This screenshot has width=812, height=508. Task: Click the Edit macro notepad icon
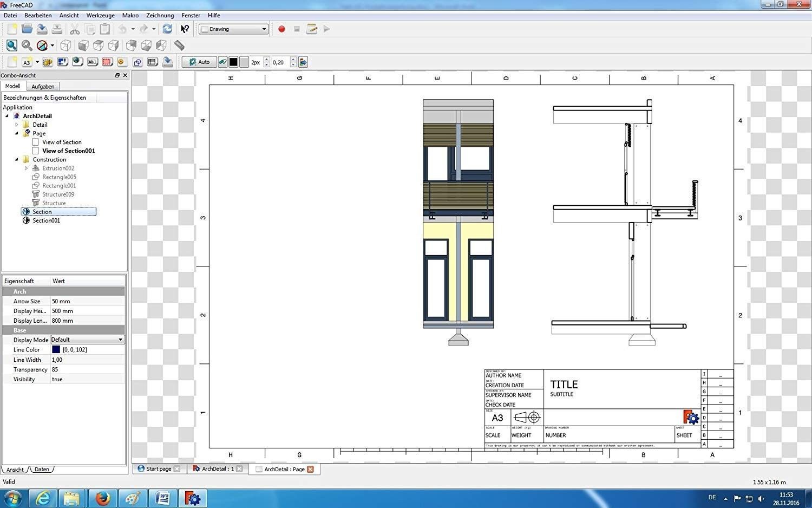click(312, 29)
